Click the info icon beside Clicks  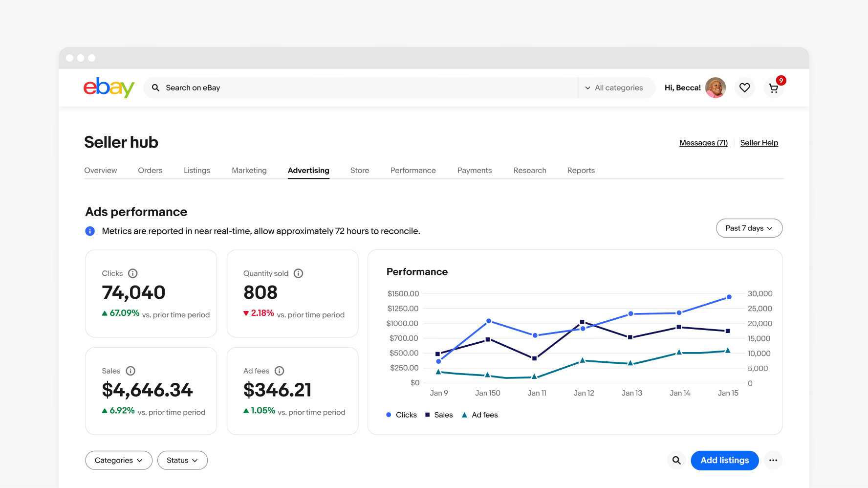tap(133, 273)
